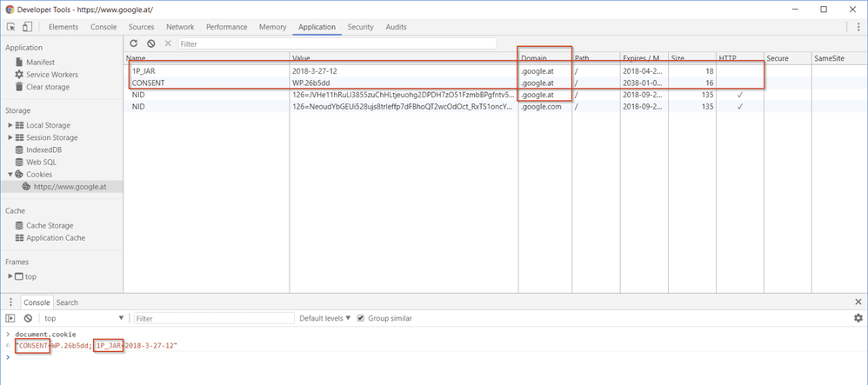The height and width of the screenshot is (385, 868).
Task: Click the clear console icon
Action: tap(28, 319)
